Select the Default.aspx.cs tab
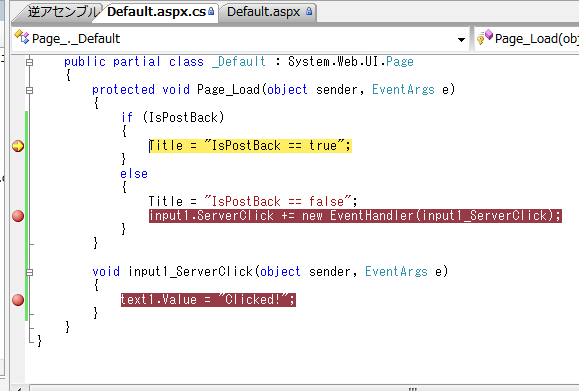This screenshot has height=391, width=579. tap(157, 12)
